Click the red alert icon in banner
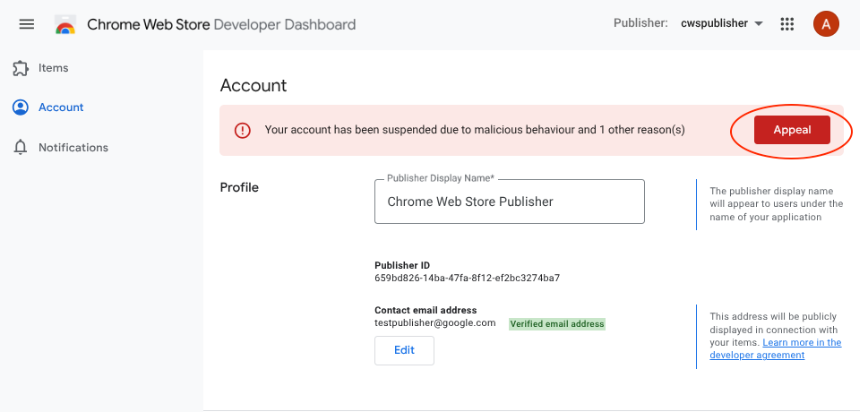Screen dimensions: 868x412 pos(243,131)
